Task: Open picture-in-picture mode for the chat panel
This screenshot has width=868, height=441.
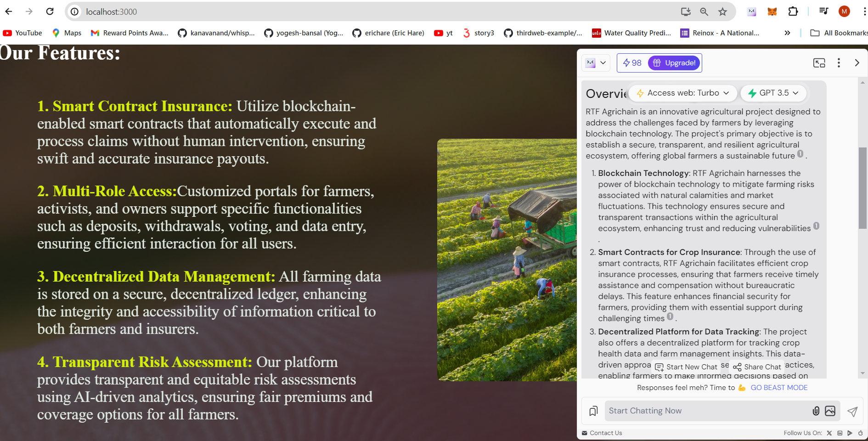Action: tap(819, 62)
